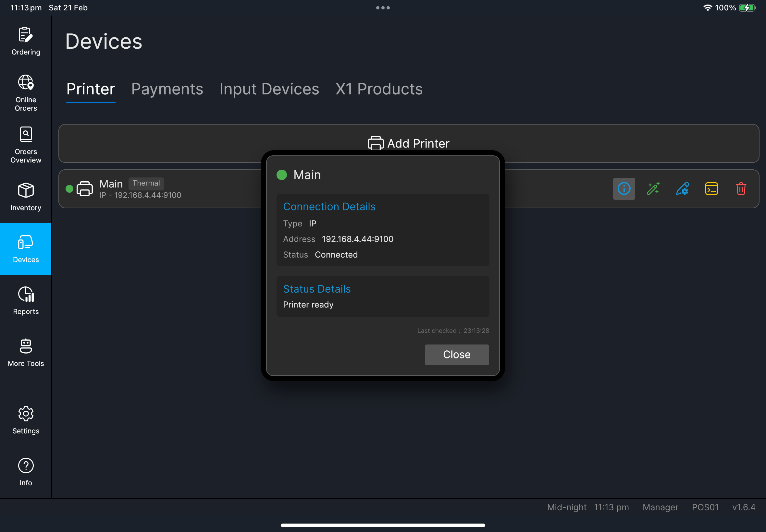Switch to the X1 Products tab
Viewport: 766px width, 532px height.
point(378,89)
